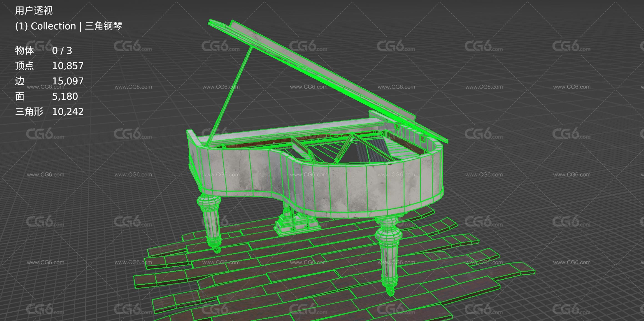Screen dimensions: 644x321
Task: Click the '三角形' triangles label
Action: coord(29,112)
